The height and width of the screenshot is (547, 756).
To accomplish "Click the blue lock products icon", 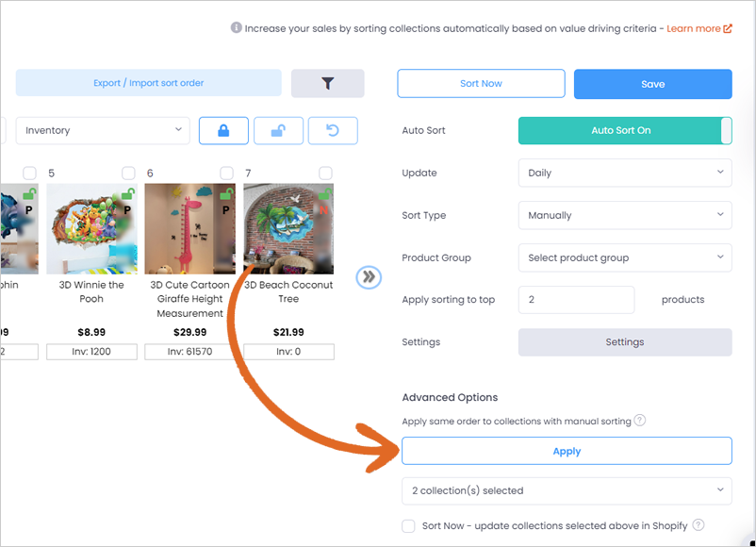I will click(x=223, y=130).
